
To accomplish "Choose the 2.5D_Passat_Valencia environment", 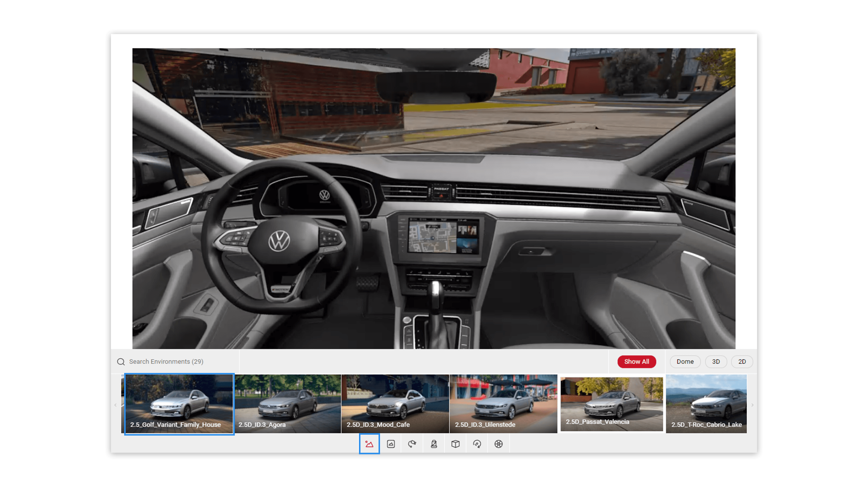I will 612,404.
